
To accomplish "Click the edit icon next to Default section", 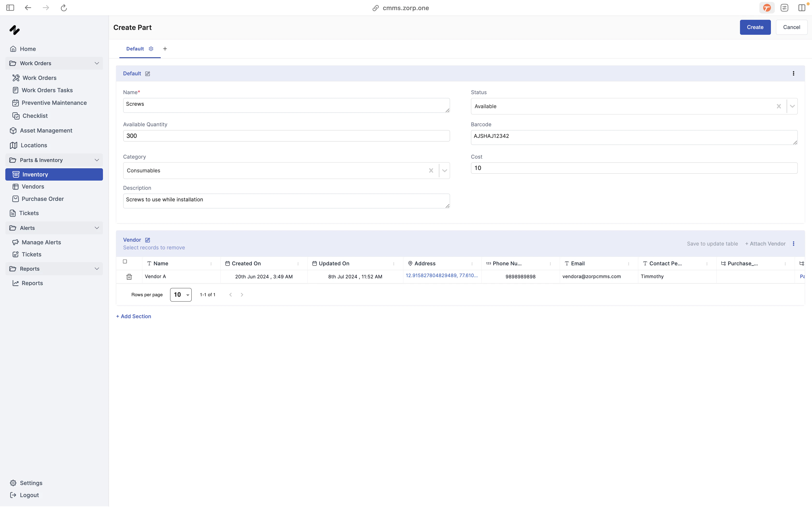I will pyautogui.click(x=147, y=74).
